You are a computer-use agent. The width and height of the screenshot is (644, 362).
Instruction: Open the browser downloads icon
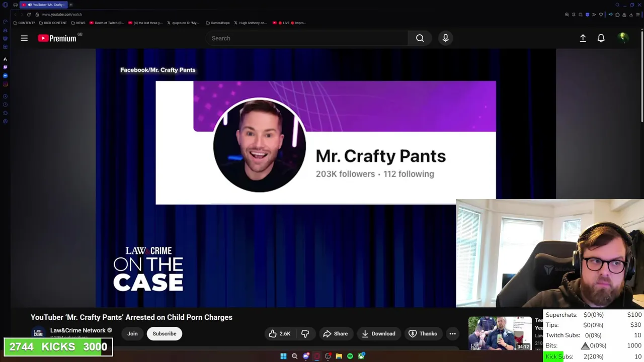631,15
